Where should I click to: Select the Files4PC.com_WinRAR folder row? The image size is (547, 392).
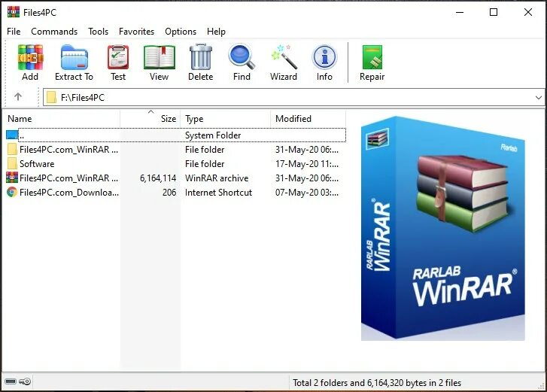175,149
